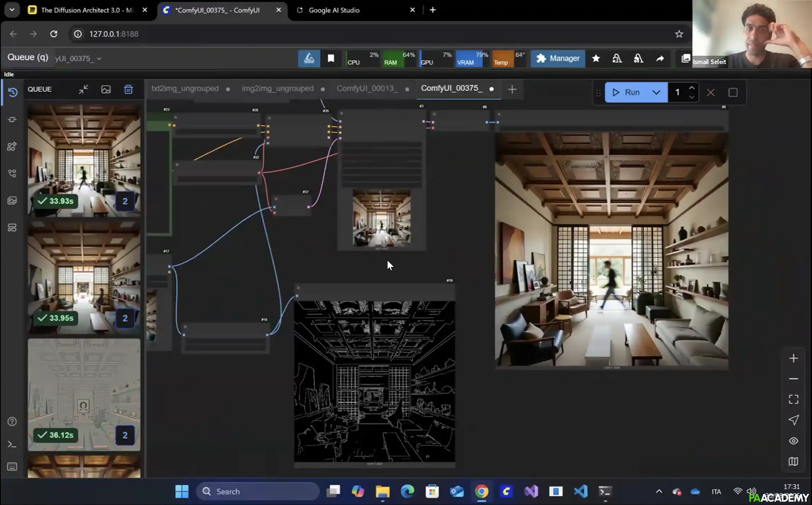
Task: Toggle the minimap in the canvas corner
Action: coord(794,461)
